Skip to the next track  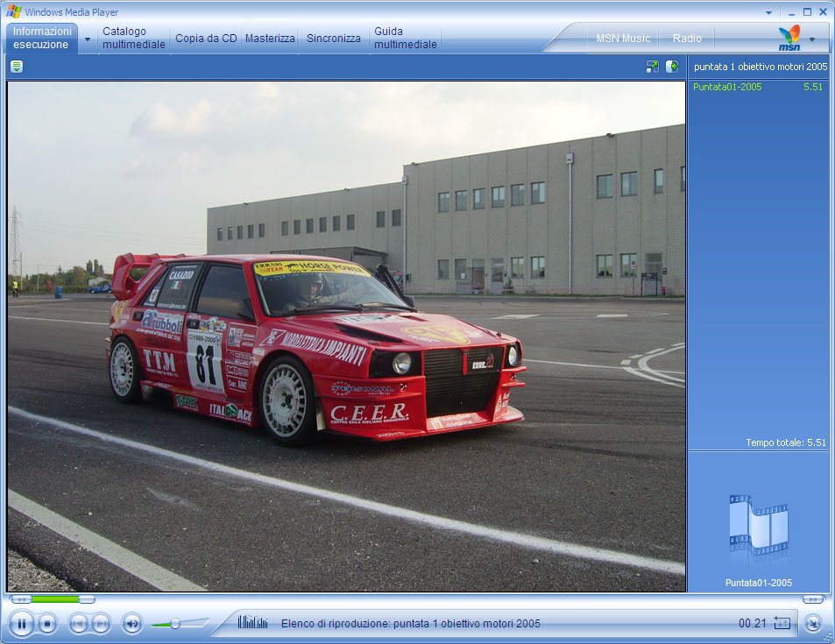click(101, 623)
